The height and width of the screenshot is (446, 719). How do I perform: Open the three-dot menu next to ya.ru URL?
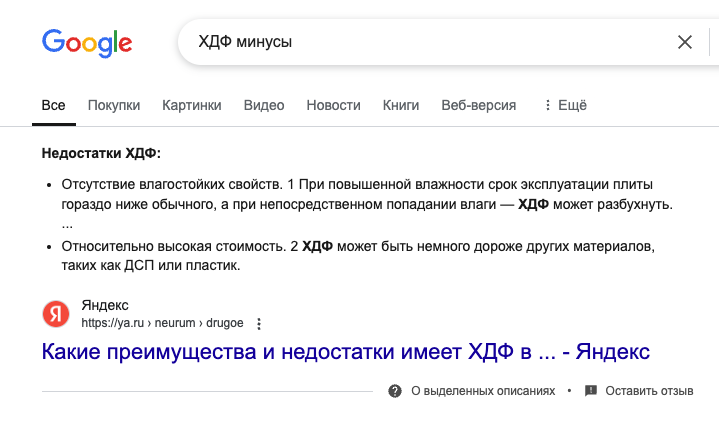(259, 324)
